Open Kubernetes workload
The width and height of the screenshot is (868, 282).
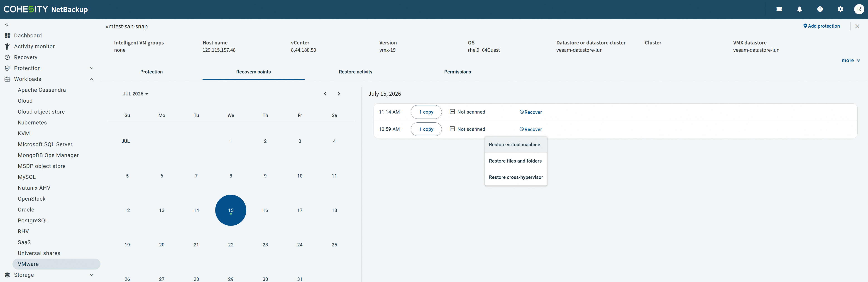click(32, 123)
